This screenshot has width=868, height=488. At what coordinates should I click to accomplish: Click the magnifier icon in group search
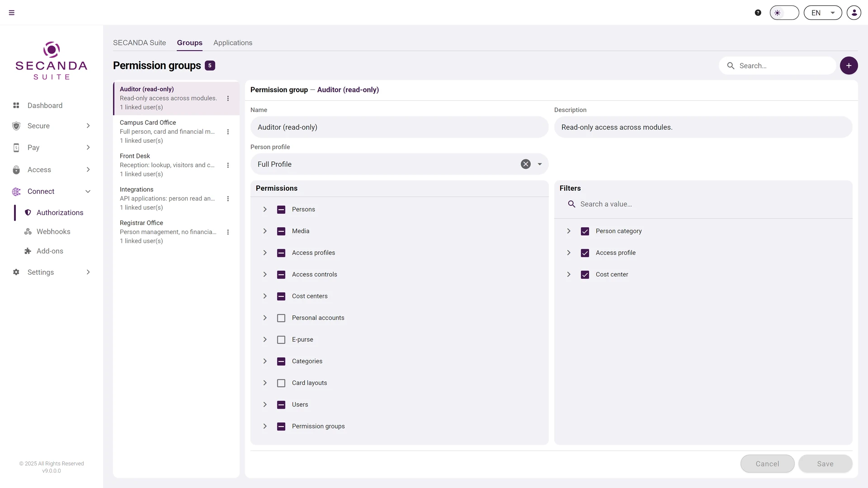click(731, 66)
